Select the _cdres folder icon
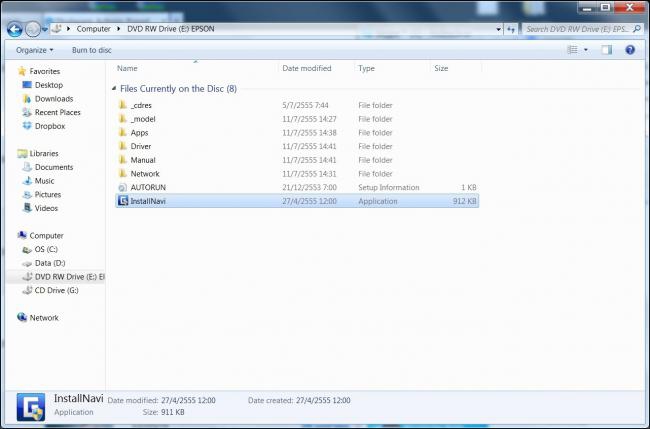This screenshot has width=650, height=429. pyautogui.click(x=123, y=105)
